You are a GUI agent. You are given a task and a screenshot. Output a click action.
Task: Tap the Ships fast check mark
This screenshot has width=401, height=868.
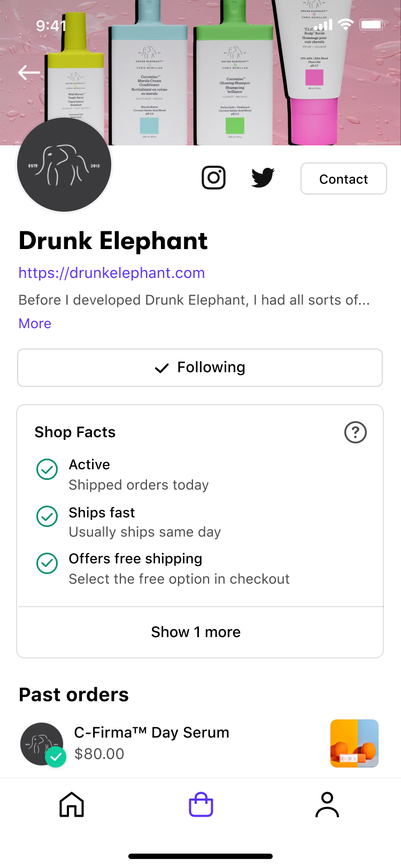(47, 516)
